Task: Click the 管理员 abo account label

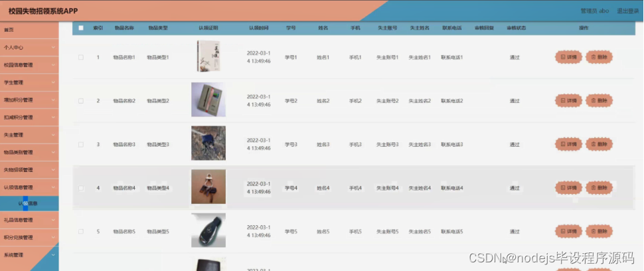Action: pos(594,11)
